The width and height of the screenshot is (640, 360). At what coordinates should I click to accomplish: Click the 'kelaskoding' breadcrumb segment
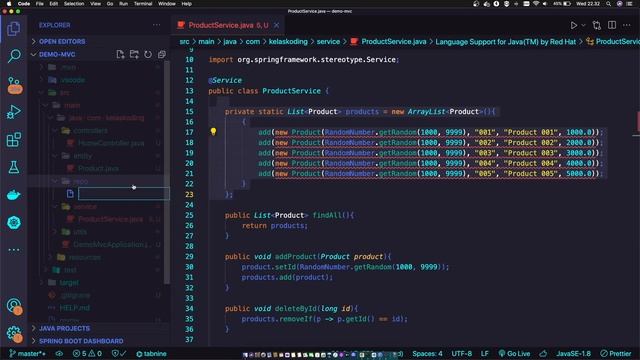[x=288, y=42]
